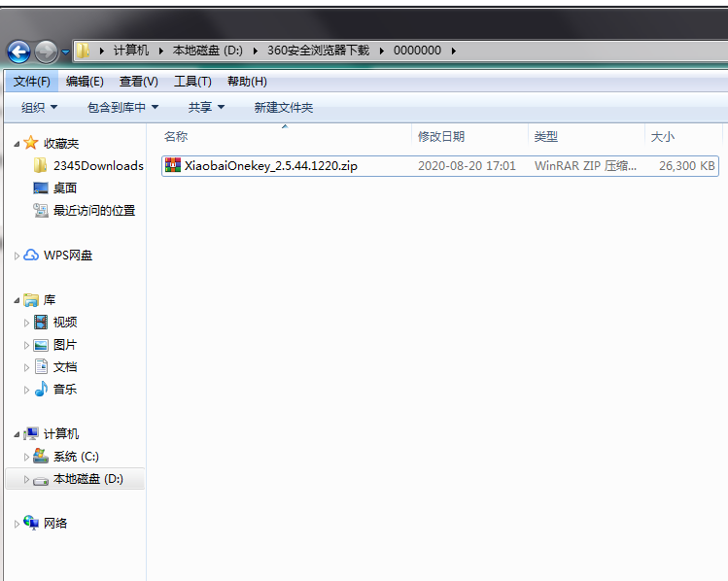Select the file XiaobaiOnekey_2.5.44.1220.zip

pyautogui.click(x=270, y=166)
